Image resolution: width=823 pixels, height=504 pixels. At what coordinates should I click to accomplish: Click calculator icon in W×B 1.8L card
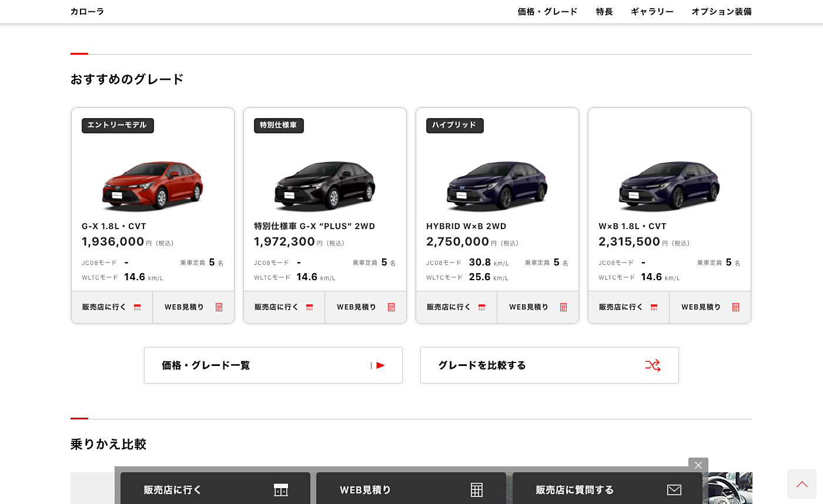(736, 307)
